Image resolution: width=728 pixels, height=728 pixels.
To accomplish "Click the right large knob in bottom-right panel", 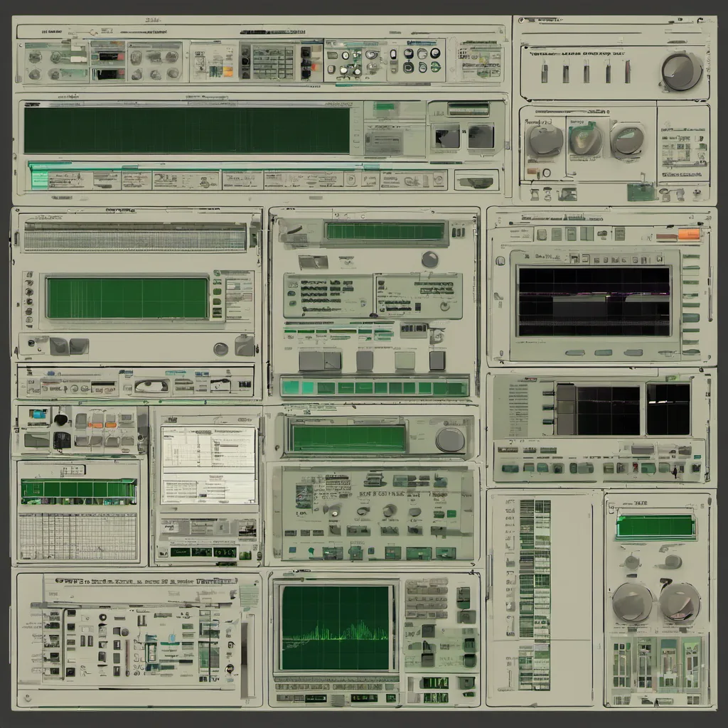I will [x=679, y=601].
